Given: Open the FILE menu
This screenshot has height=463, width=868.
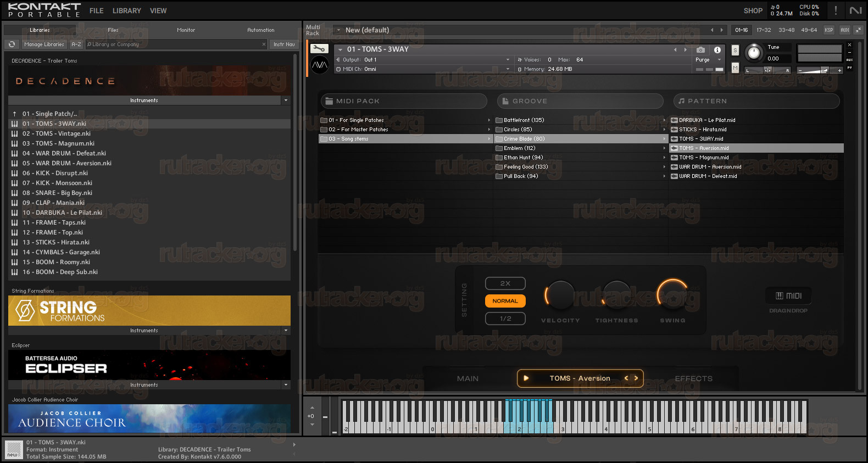Looking at the screenshot, I should 97,11.
